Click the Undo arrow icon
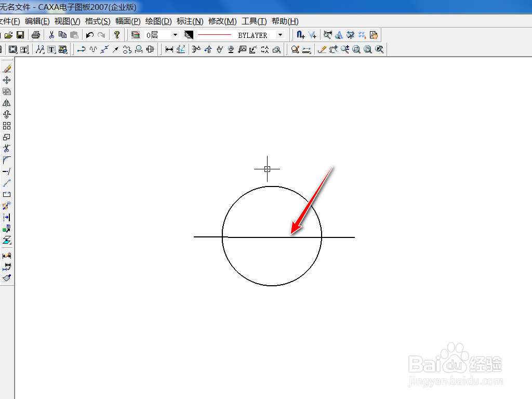 click(x=90, y=35)
